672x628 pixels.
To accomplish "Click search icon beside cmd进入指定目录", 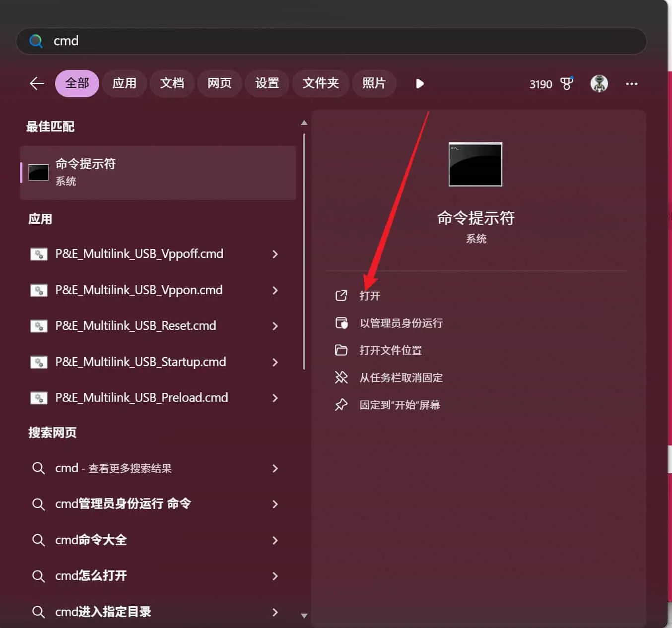I will click(38, 612).
